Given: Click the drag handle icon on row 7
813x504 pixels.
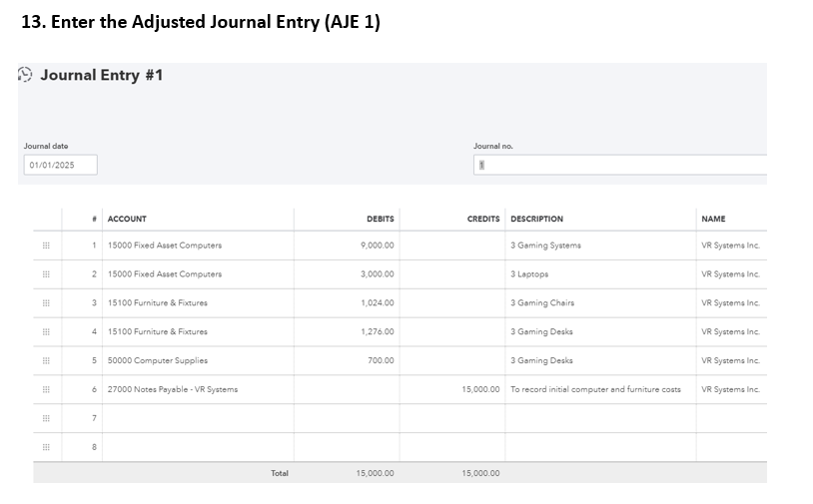Looking at the screenshot, I should [x=46, y=418].
